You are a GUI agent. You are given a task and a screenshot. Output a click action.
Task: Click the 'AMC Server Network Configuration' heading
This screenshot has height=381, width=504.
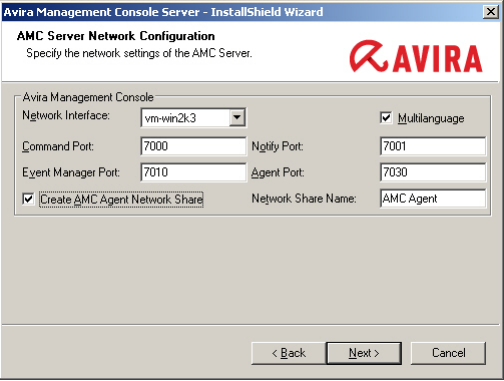click(x=116, y=36)
